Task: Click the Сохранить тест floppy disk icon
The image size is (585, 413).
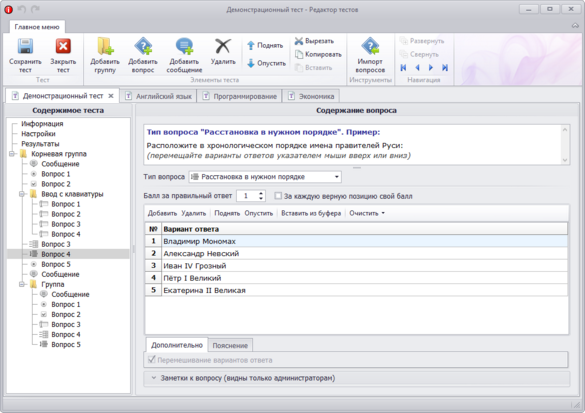Action: click(25, 47)
